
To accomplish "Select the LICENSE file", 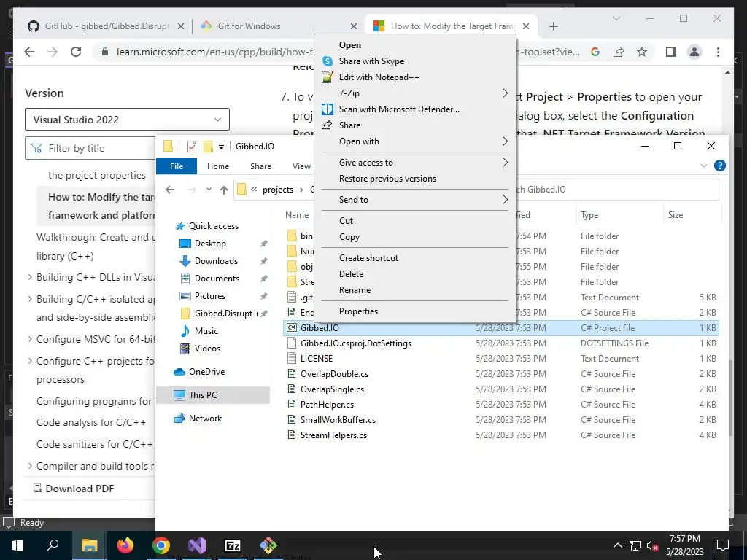I will coord(317,359).
